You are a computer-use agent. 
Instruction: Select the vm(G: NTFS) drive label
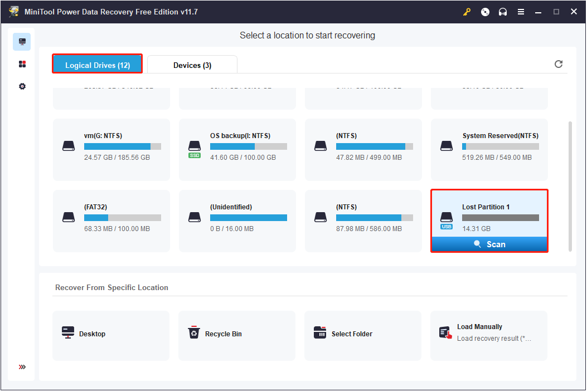coord(103,136)
